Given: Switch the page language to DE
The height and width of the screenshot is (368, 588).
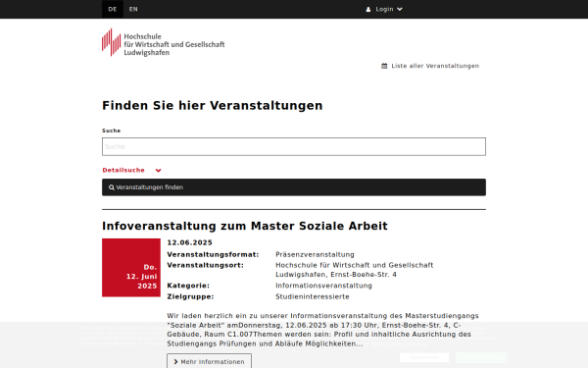Looking at the screenshot, I should 113,9.
